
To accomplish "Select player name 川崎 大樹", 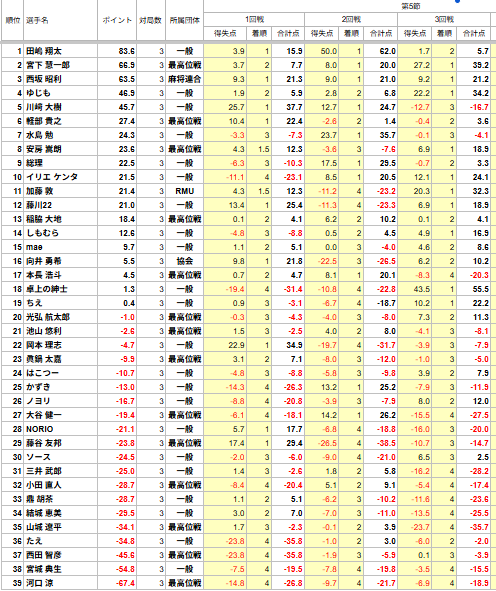I will 44,107.
